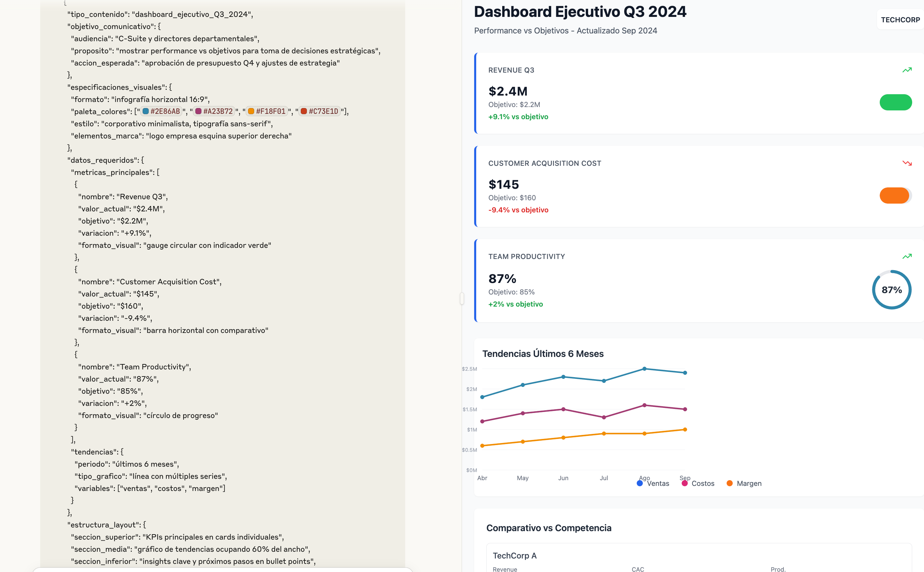The height and width of the screenshot is (572, 924).
Task: Click the blue Ventas legend dot
Action: click(x=640, y=483)
